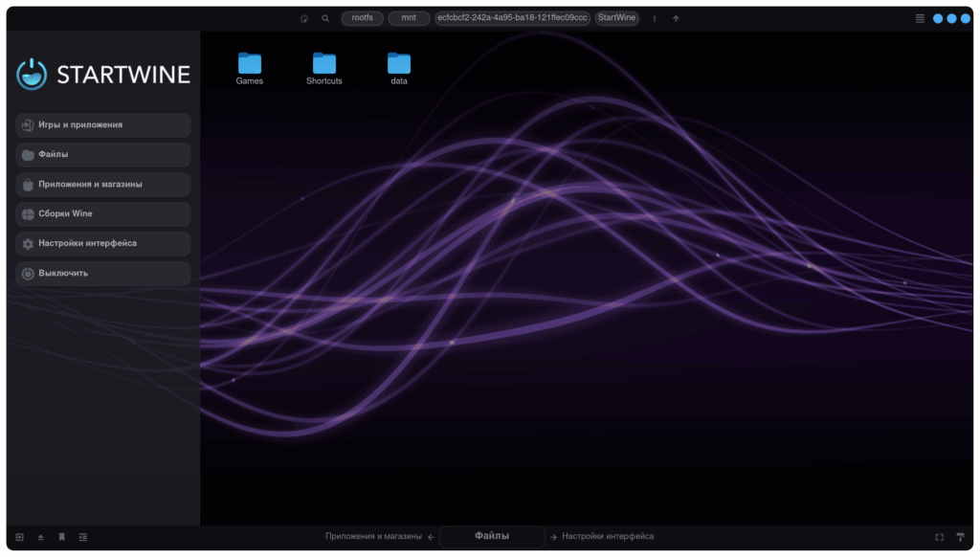
Task: Click the eject icon in bottom bar
Action: pyautogui.click(x=40, y=537)
